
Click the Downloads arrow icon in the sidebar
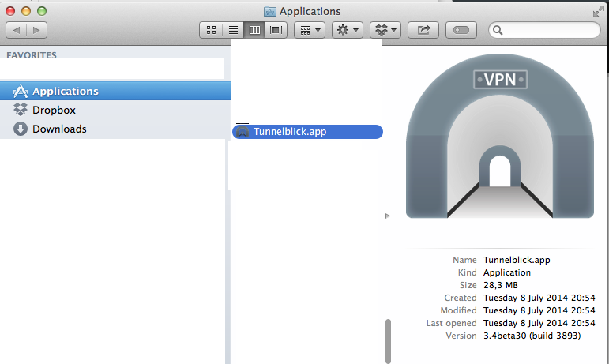tap(21, 129)
